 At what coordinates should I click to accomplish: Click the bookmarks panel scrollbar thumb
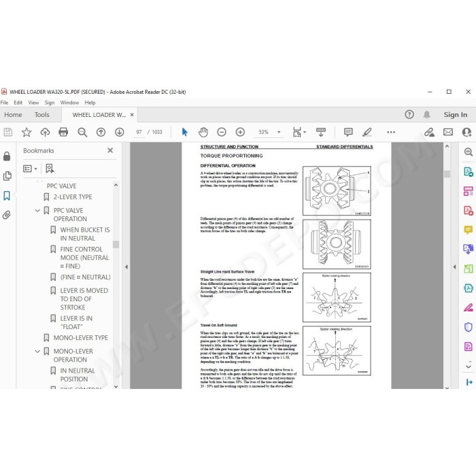pos(116,244)
